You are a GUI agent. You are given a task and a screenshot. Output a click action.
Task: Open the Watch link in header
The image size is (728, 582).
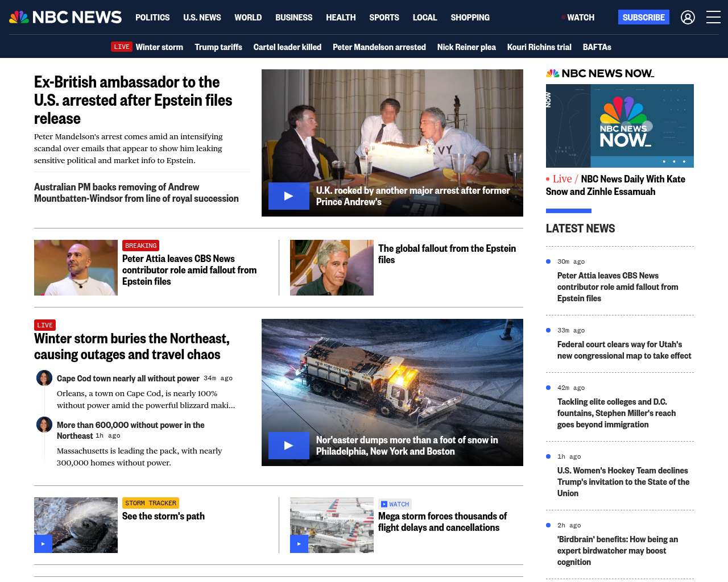(x=580, y=18)
